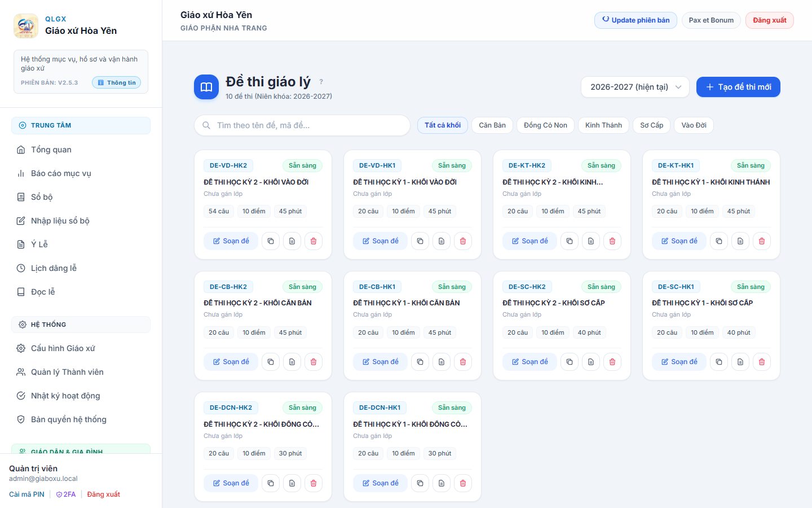Open the 2026-2027 school year dropdown

635,87
